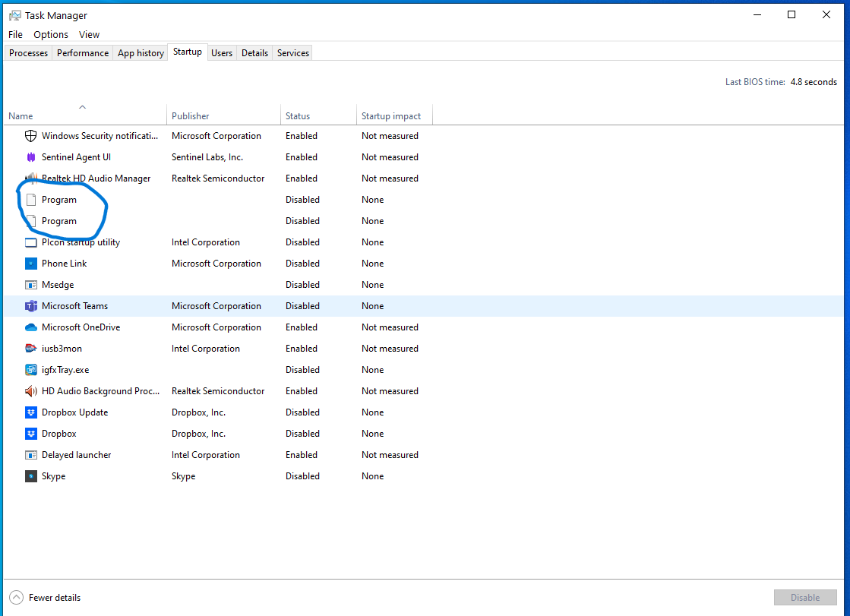Viewport: 850px width, 616px height.
Task: Open the Options menu
Action: pyautogui.click(x=51, y=35)
